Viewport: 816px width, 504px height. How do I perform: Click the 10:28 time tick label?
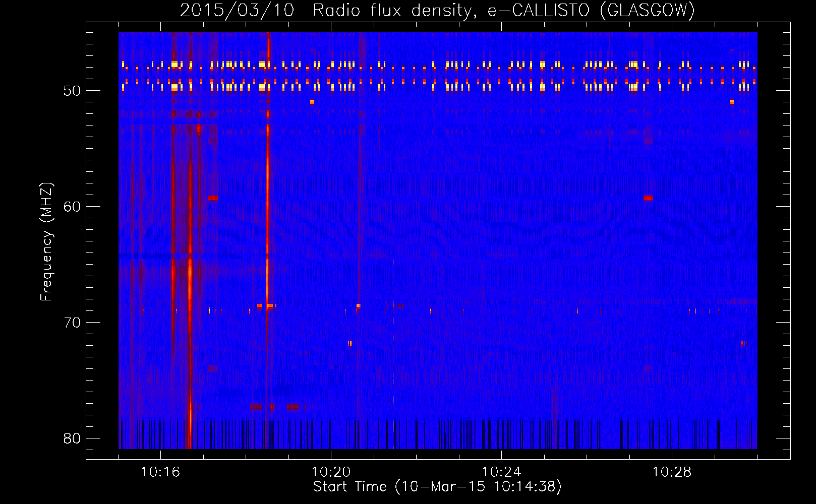click(672, 472)
